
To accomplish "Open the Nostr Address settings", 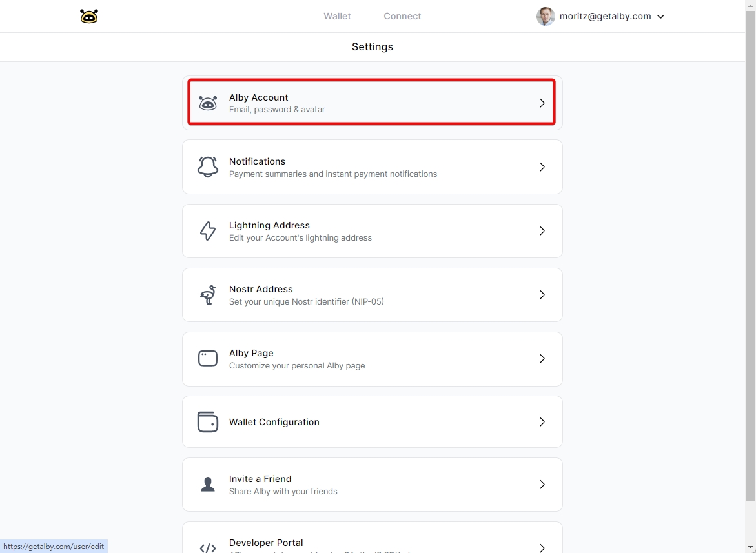I will pos(372,295).
